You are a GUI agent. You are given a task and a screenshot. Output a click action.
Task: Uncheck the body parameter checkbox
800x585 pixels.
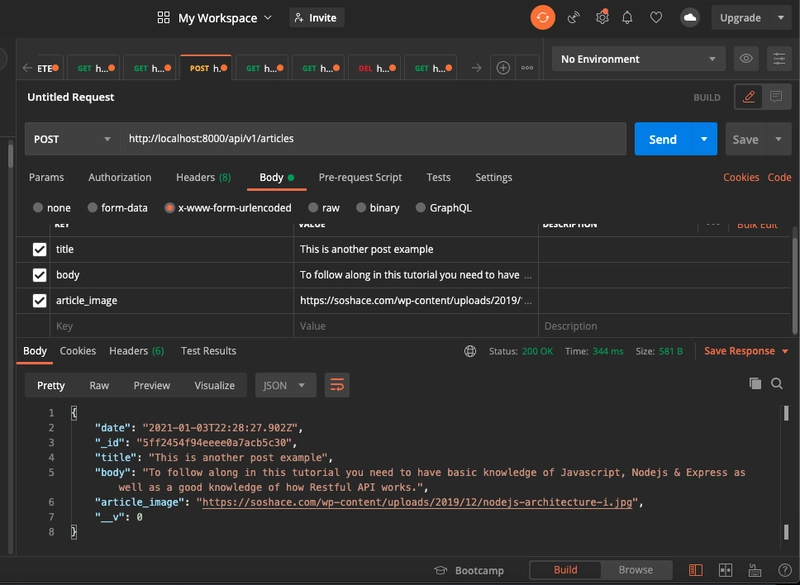point(39,275)
